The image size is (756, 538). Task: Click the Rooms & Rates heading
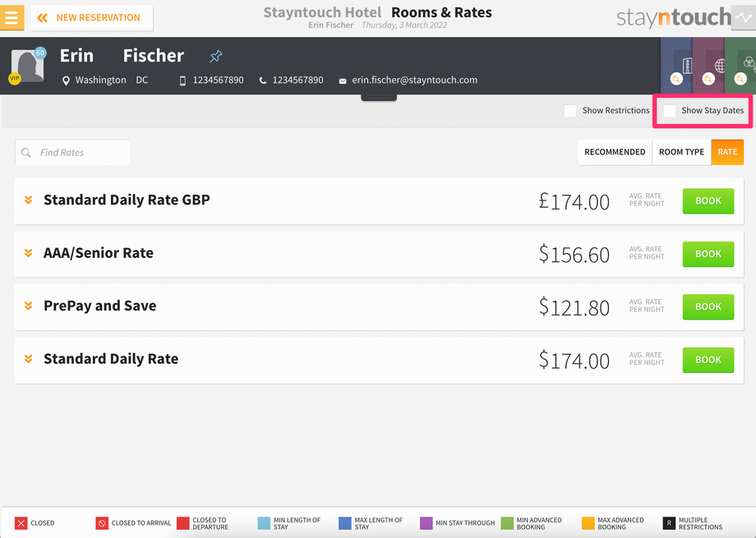(441, 12)
